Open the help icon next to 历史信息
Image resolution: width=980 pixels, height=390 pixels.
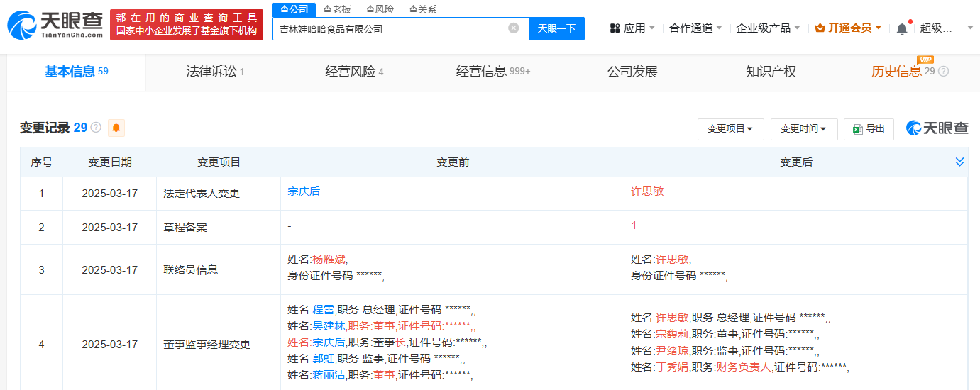coord(943,72)
